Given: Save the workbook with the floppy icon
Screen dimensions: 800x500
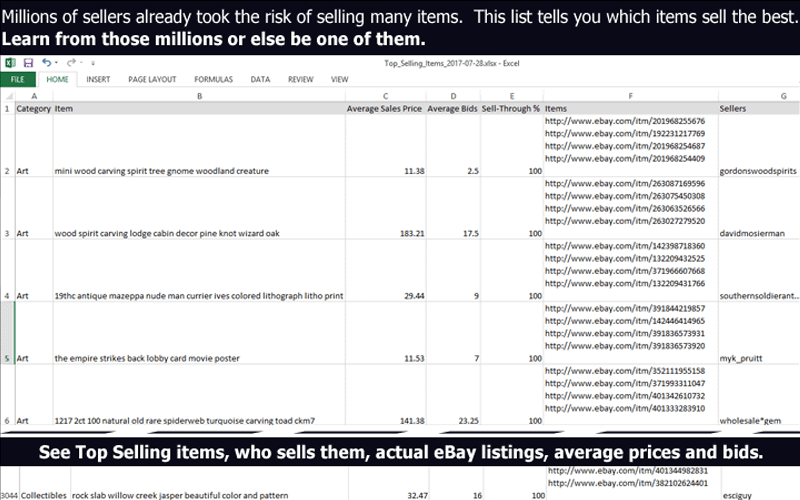Looking at the screenshot, I should pos(28,63).
